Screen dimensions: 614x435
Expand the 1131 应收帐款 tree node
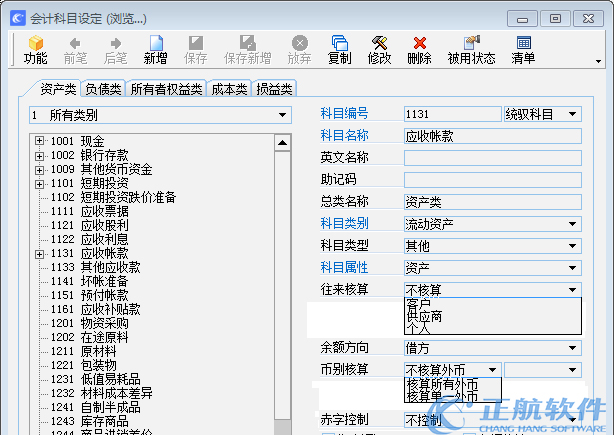pos(40,253)
